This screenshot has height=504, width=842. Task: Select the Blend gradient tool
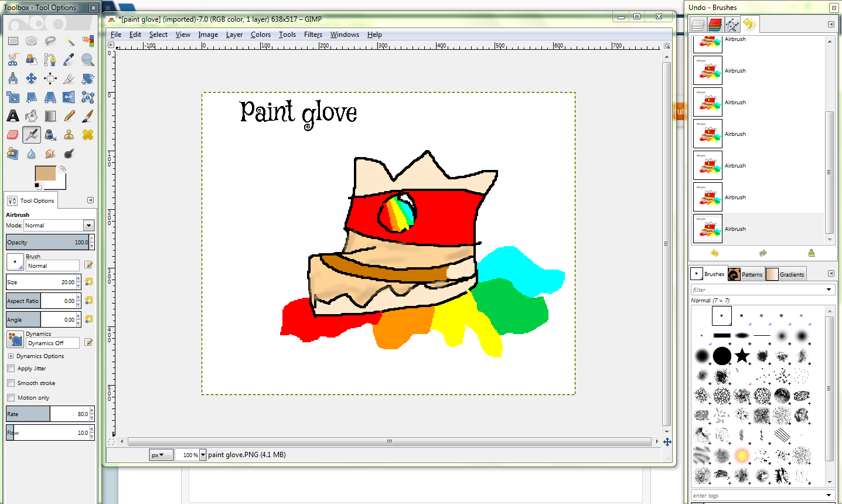tap(50, 116)
